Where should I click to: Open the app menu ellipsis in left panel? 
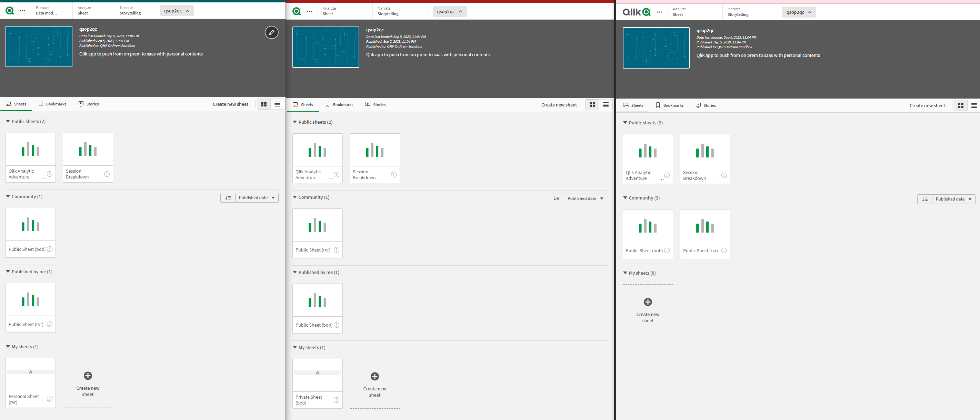click(22, 11)
